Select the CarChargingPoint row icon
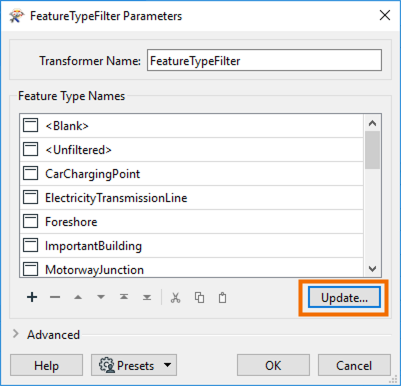 [x=30, y=174]
